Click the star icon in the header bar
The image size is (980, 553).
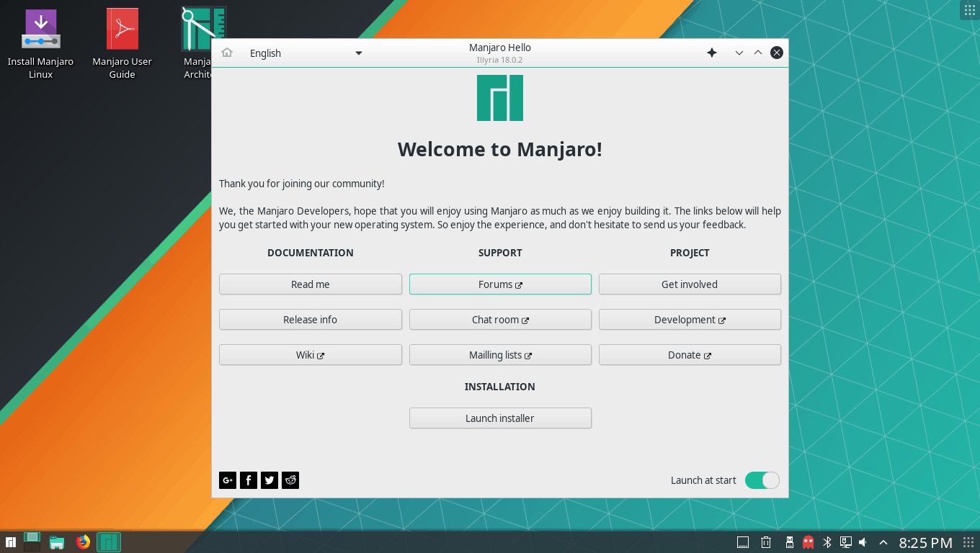pos(712,53)
